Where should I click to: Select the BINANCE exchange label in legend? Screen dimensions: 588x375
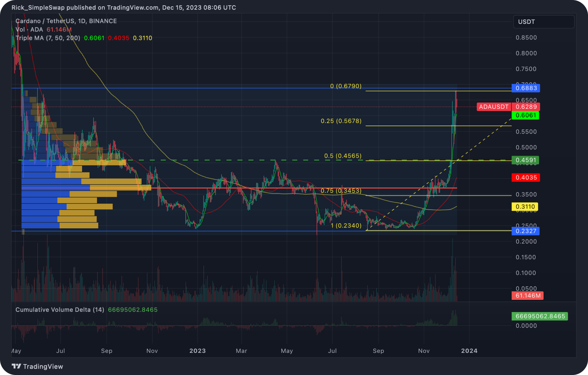coord(104,21)
